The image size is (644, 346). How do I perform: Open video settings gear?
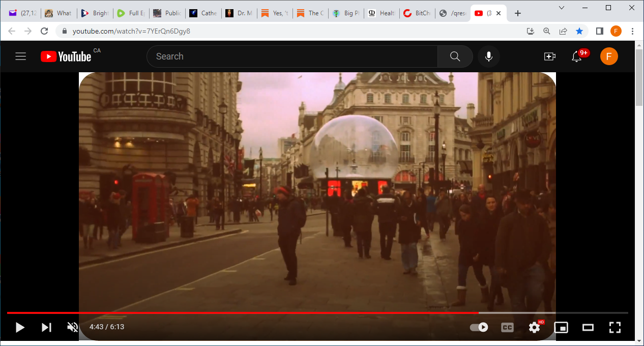pos(534,327)
